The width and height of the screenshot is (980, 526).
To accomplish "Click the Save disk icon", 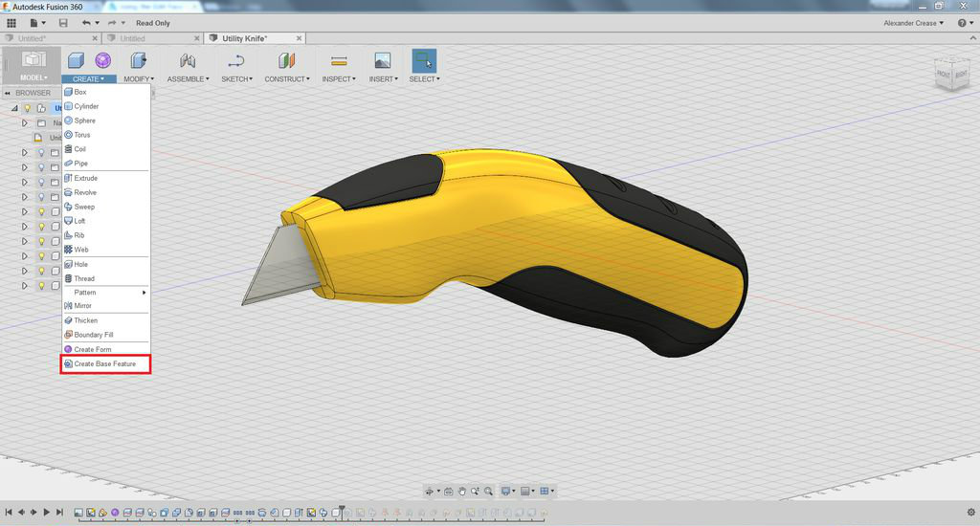I will tap(63, 23).
